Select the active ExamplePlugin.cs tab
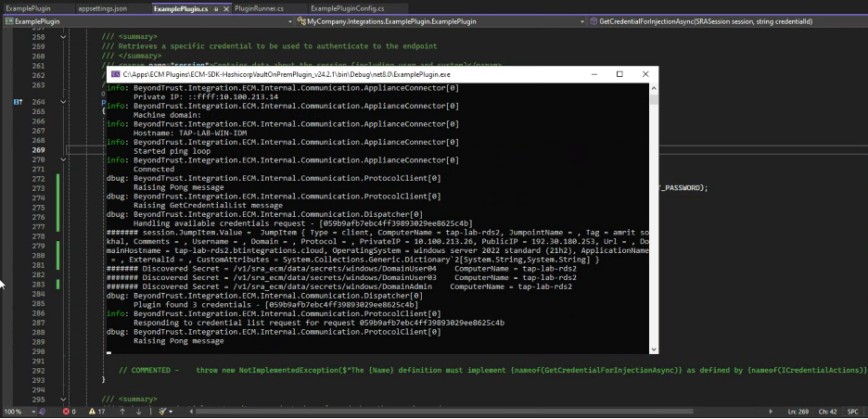868x419 pixels. 181,9
